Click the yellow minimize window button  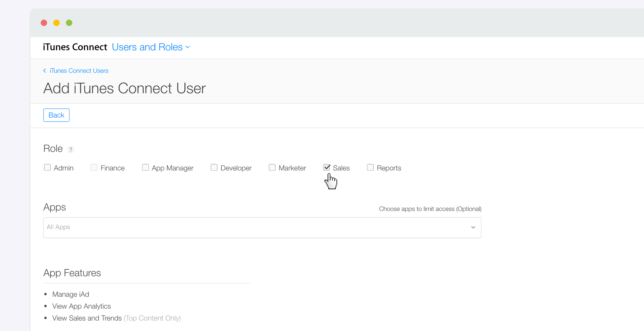click(x=56, y=23)
